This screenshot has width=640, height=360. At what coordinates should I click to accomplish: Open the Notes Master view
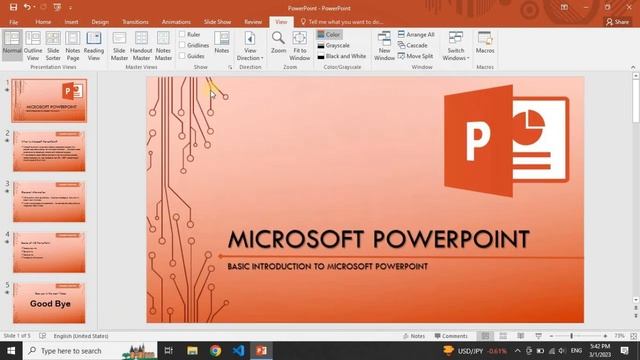click(163, 46)
